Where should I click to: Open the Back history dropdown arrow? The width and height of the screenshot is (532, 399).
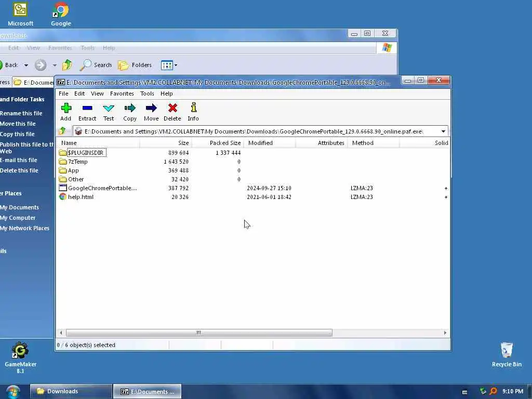26,65
